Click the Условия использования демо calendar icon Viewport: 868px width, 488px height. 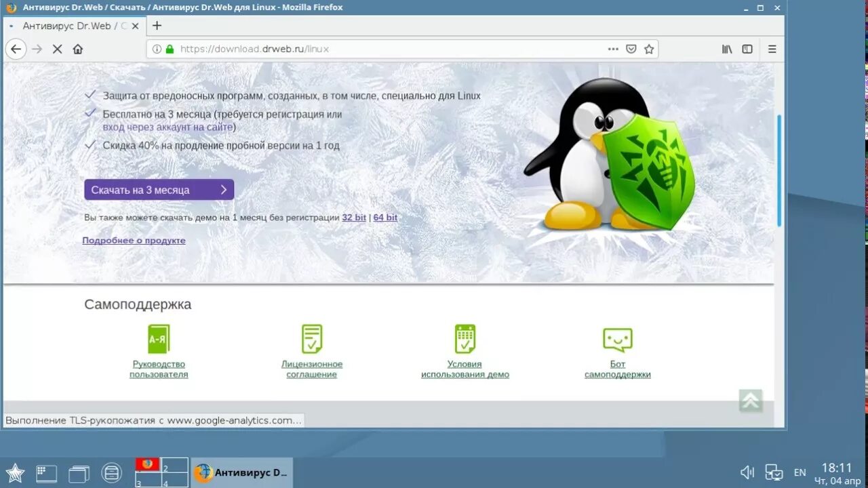[465, 339]
